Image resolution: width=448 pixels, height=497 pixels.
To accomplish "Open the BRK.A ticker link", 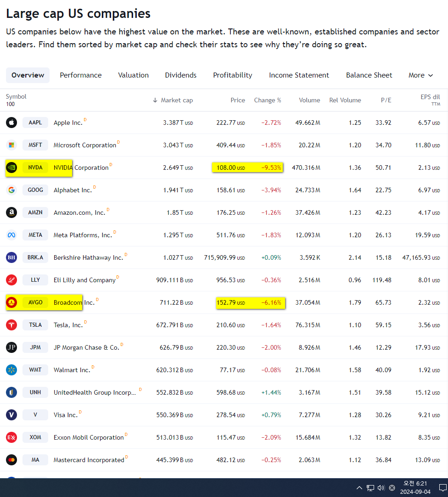I will coord(35,257).
